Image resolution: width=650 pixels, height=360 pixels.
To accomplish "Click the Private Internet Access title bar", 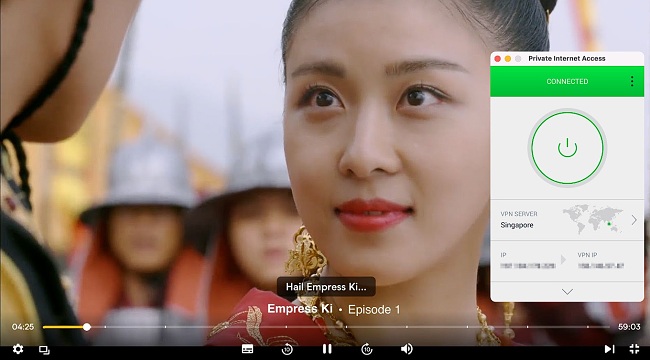I will (x=567, y=59).
